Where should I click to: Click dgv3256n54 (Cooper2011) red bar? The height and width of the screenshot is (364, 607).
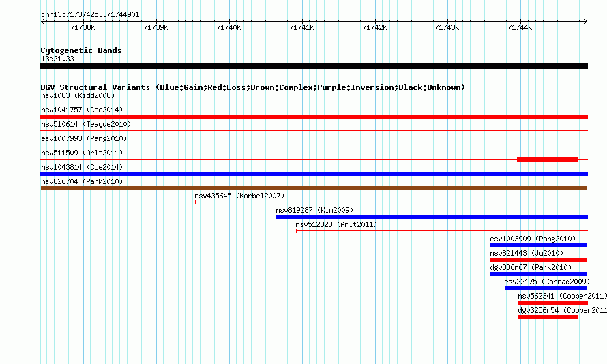point(548,317)
